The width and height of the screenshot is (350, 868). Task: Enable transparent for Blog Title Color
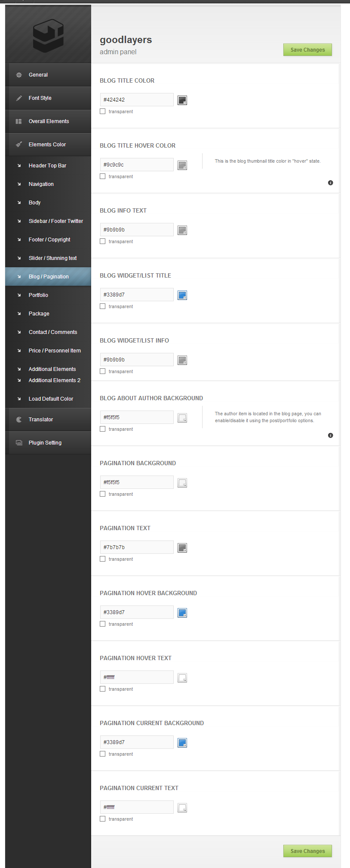[x=102, y=111]
